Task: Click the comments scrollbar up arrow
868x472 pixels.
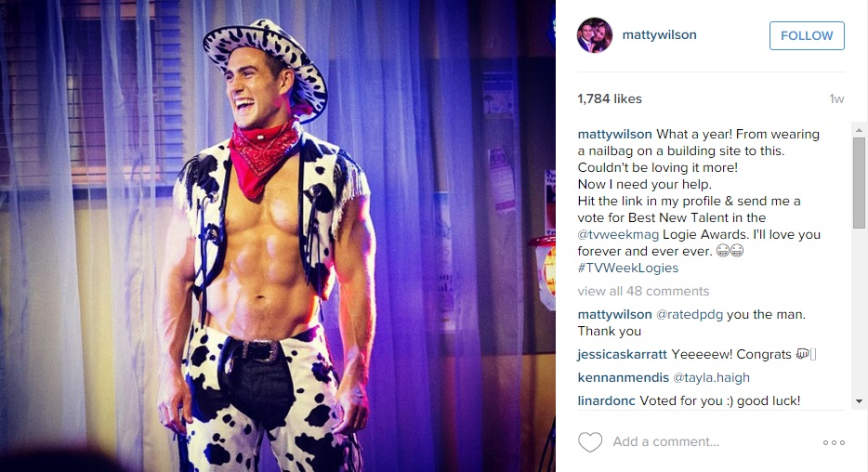Action: (x=859, y=130)
